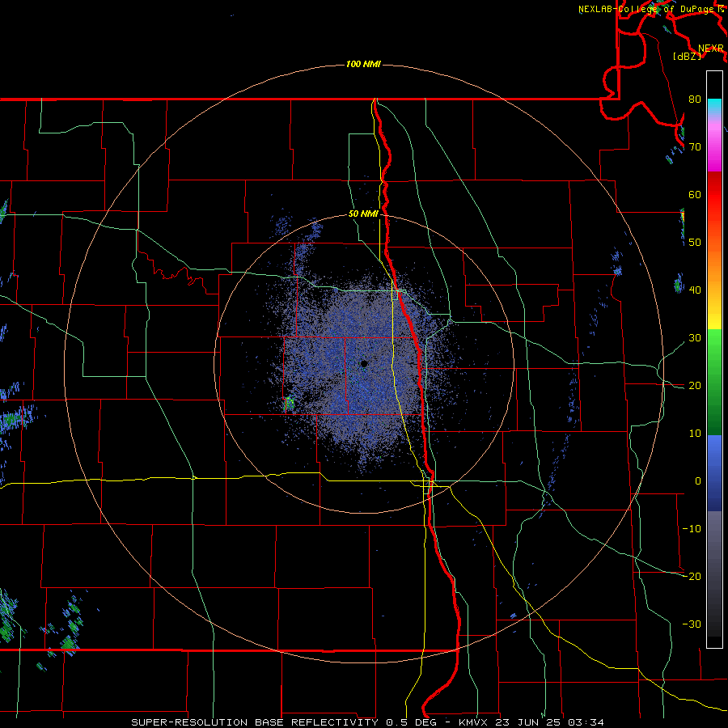Select the -30 tick label on dBZ scale
The height and width of the screenshot is (728, 728).
click(x=692, y=624)
